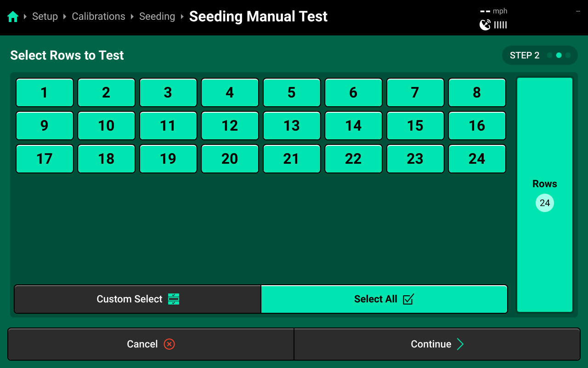Click the GPS satellite signal icon

click(485, 25)
